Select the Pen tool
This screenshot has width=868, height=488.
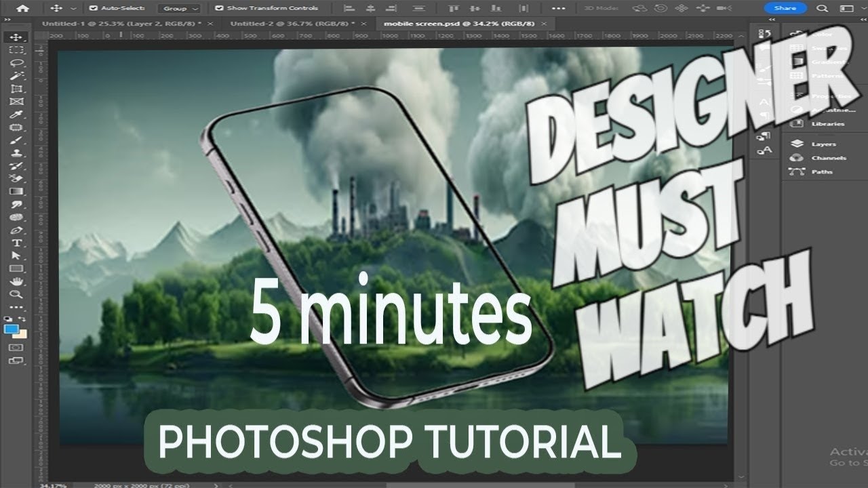tap(17, 230)
